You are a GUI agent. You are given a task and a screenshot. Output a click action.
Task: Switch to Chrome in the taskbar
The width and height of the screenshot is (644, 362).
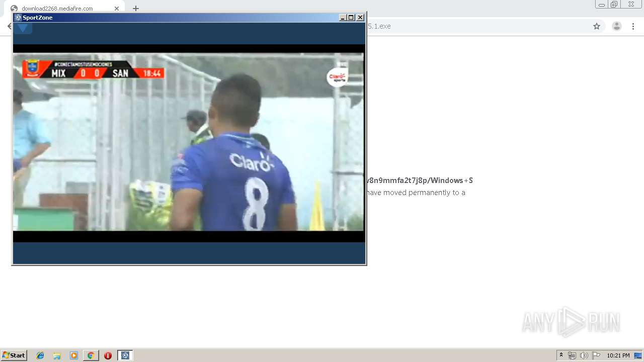pos(91,355)
